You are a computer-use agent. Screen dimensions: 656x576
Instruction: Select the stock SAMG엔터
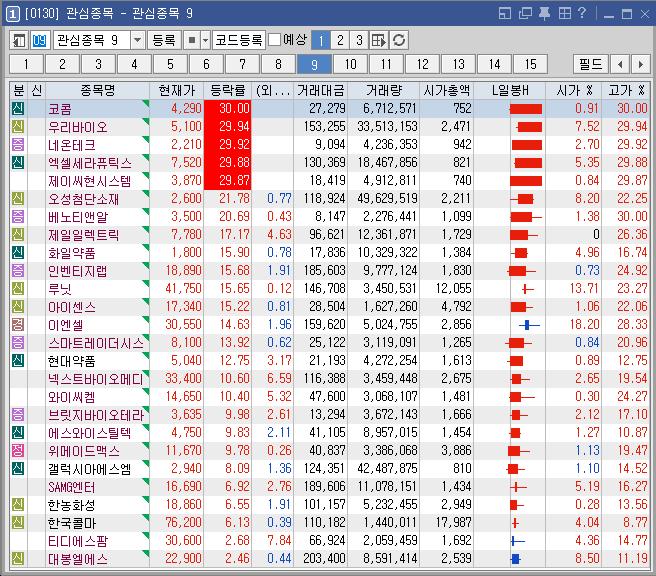click(72, 486)
